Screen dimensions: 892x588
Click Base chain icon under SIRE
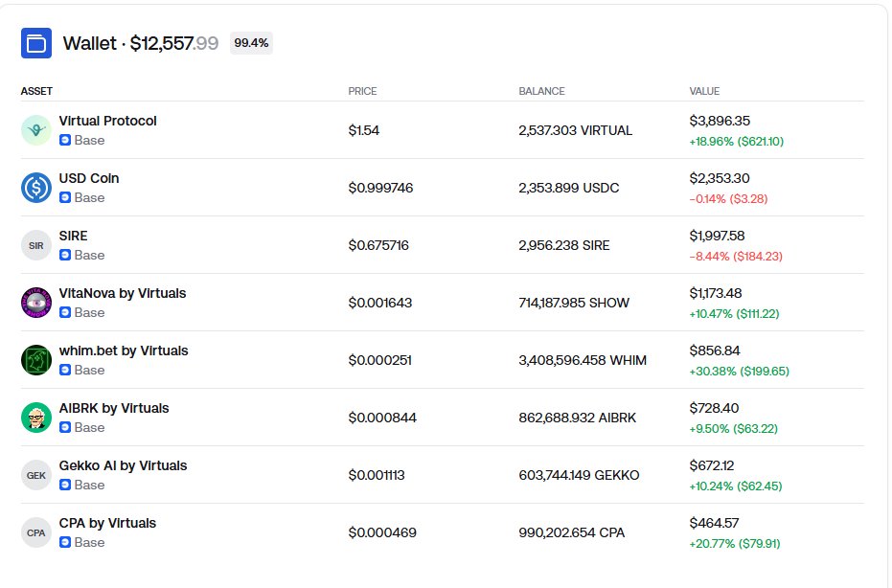pos(65,255)
